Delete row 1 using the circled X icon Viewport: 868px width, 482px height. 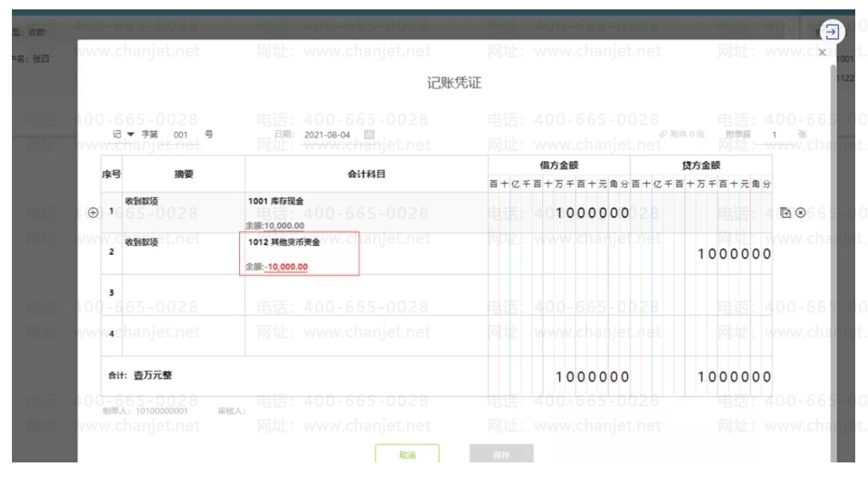coord(801,213)
